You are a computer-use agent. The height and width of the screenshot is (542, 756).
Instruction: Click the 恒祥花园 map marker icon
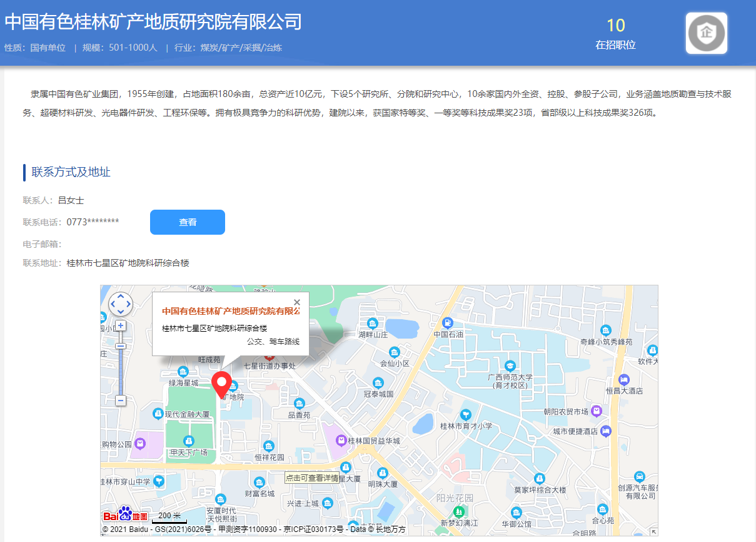click(x=269, y=446)
